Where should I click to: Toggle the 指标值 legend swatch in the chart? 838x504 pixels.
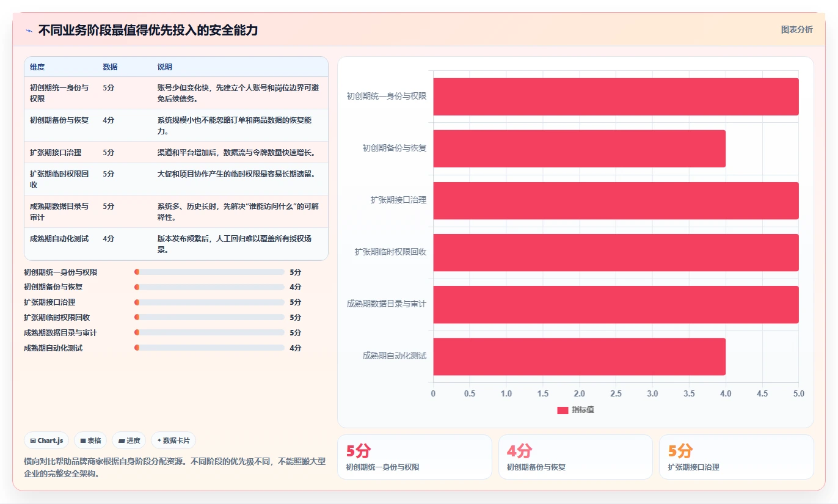pyautogui.click(x=563, y=410)
